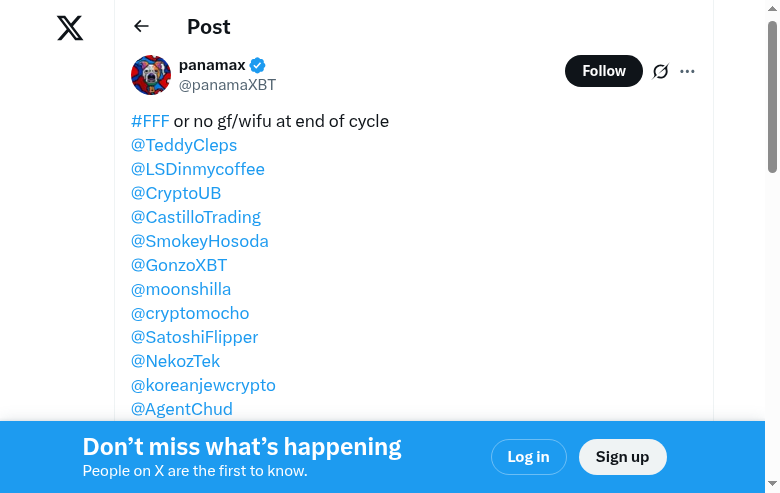Click the Grok slash-circle icon beside Follow
This screenshot has height=493, width=780.
click(660, 71)
